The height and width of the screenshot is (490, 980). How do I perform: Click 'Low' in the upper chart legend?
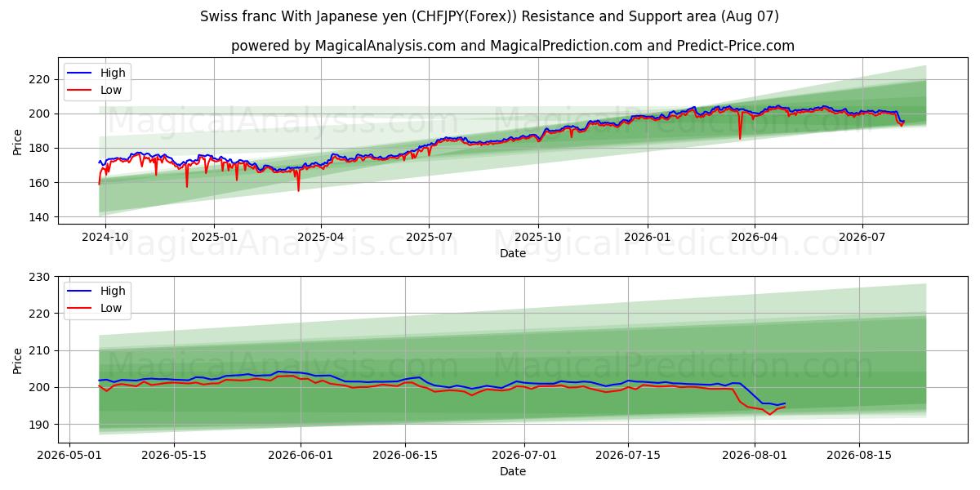pyautogui.click(x=111, y=90)
